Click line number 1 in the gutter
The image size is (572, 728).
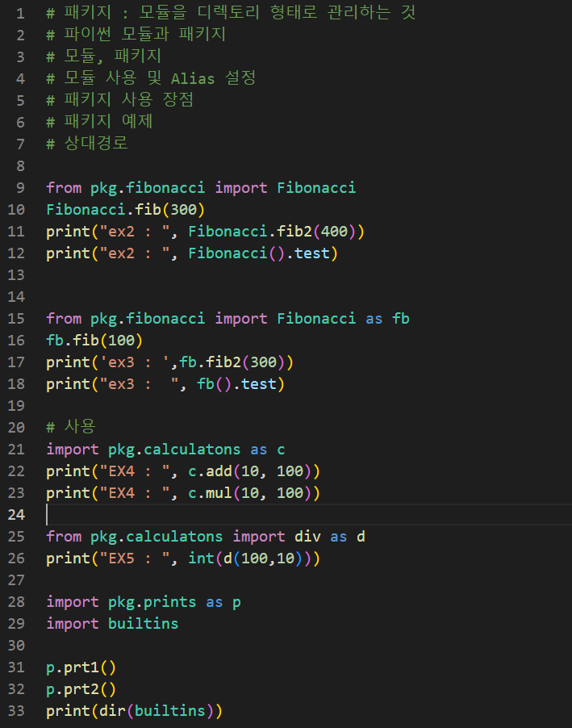tap(20, 13)
